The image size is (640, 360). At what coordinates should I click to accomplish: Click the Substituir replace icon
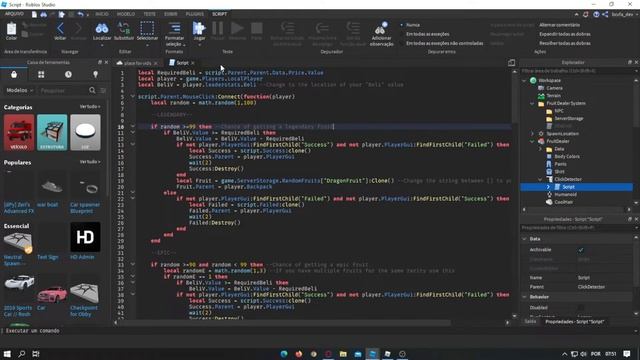(x=124, y=28)
